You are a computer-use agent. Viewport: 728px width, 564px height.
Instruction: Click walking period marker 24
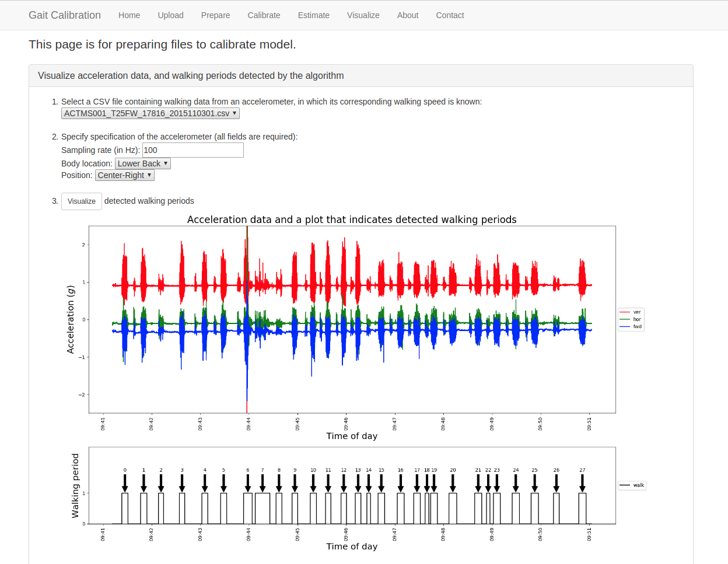click(x=516, y=481)
